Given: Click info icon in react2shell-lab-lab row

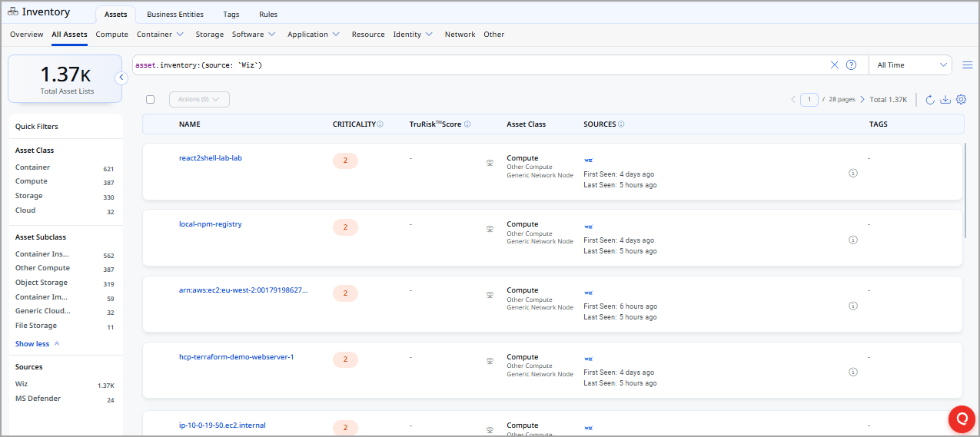Looking at the screenshot, I should coord(853,174).
